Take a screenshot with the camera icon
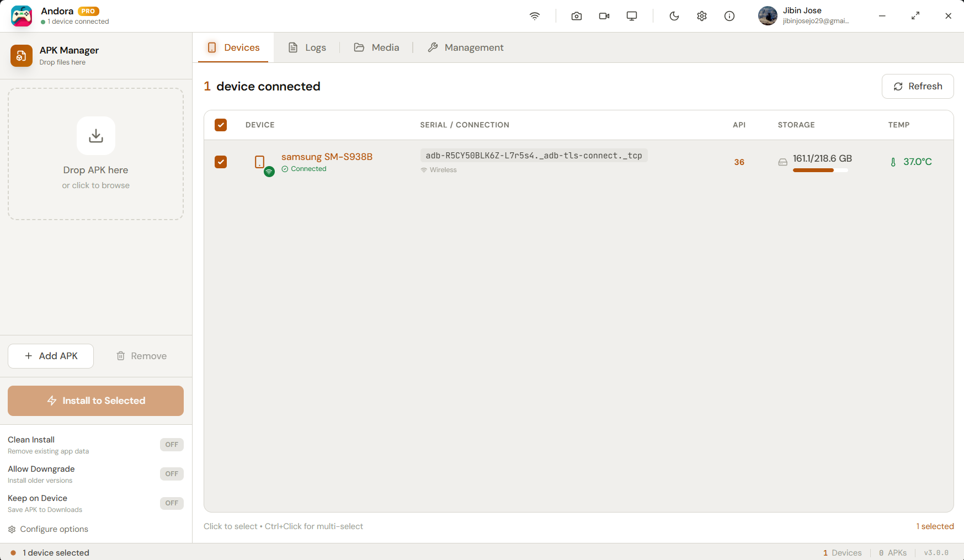 [576, 16]
